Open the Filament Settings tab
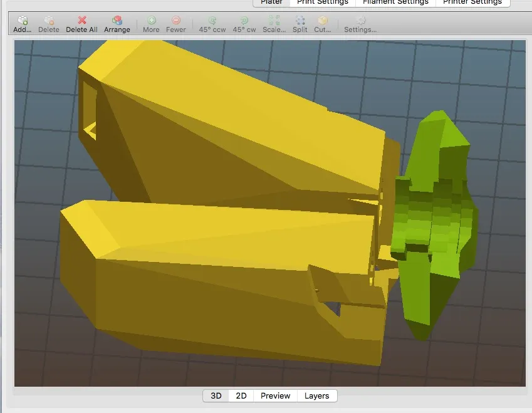This screenshot has width=532, height=413. click(395, 3)
